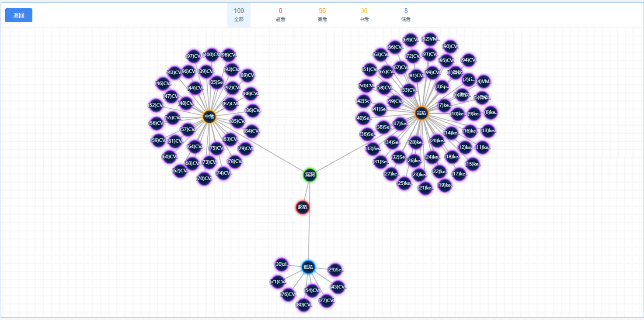The width and height of the screenshot is (644, 320).
Task: Click node (40)Se.. in 高危 cluster
Action: point(363,118)
